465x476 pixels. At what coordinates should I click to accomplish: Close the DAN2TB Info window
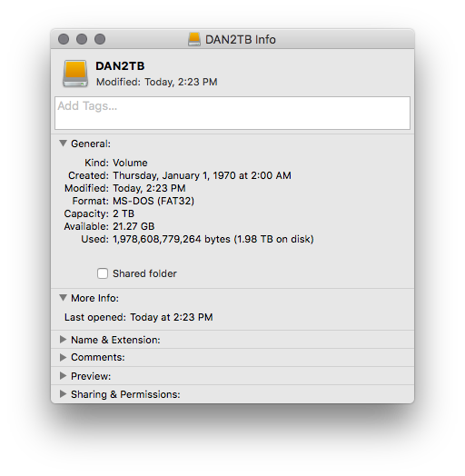point(64,39)
